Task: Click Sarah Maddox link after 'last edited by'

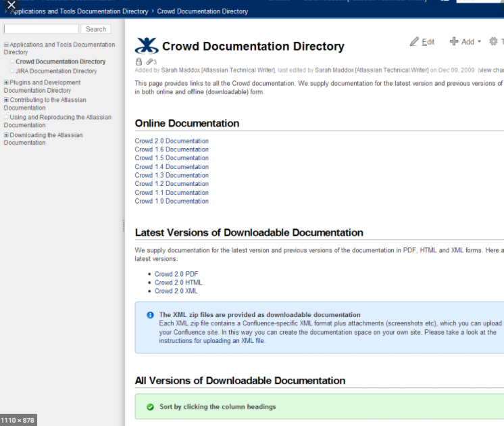Action: [372, 70]
